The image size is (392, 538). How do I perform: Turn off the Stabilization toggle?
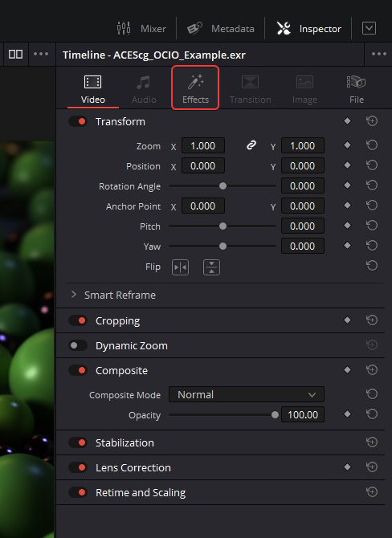point(78,442)
